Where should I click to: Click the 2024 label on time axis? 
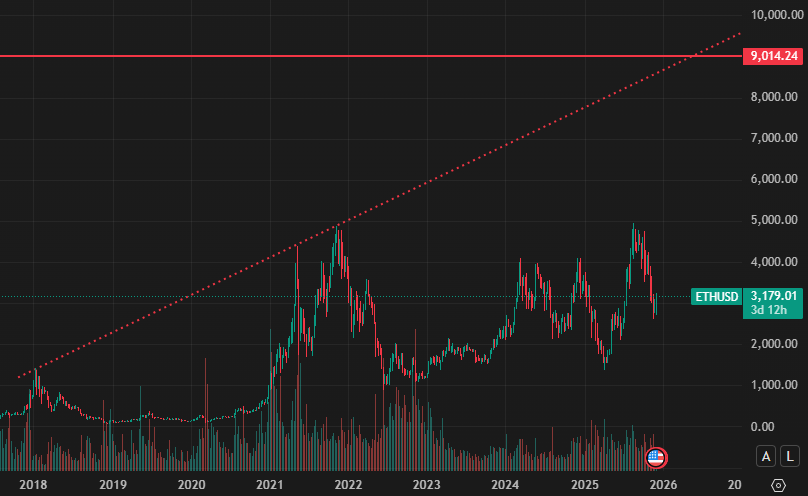(506, 484)
